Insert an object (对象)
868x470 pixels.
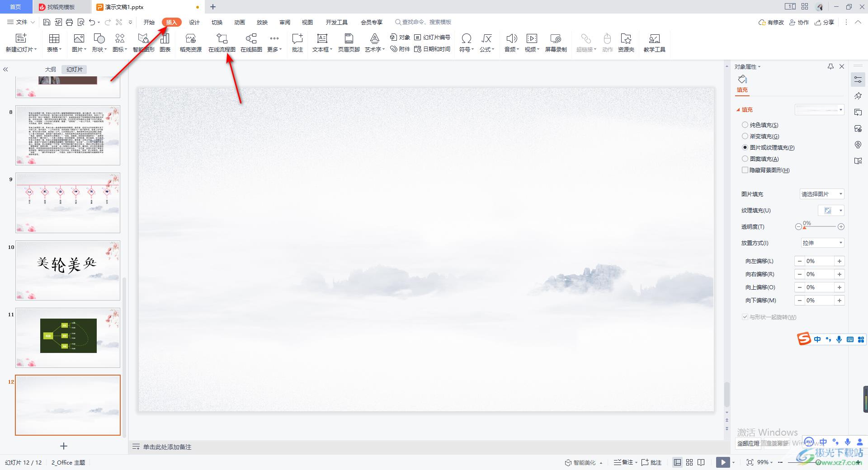coord(400,37)
